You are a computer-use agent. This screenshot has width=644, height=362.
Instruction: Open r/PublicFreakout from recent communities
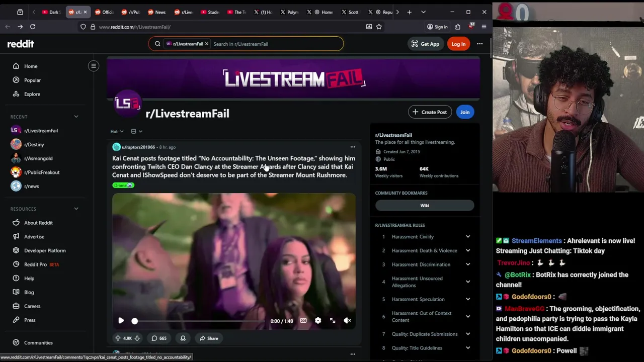tap(41, 172)
